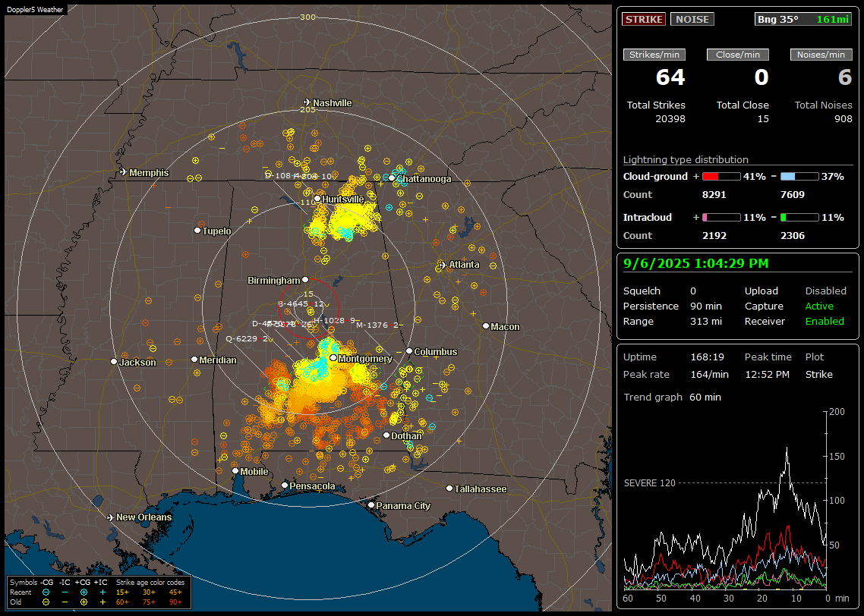The width and height of the screenshot is (864, 616).
Task: Click the Macon city dot marker
Action: point(485,326)
